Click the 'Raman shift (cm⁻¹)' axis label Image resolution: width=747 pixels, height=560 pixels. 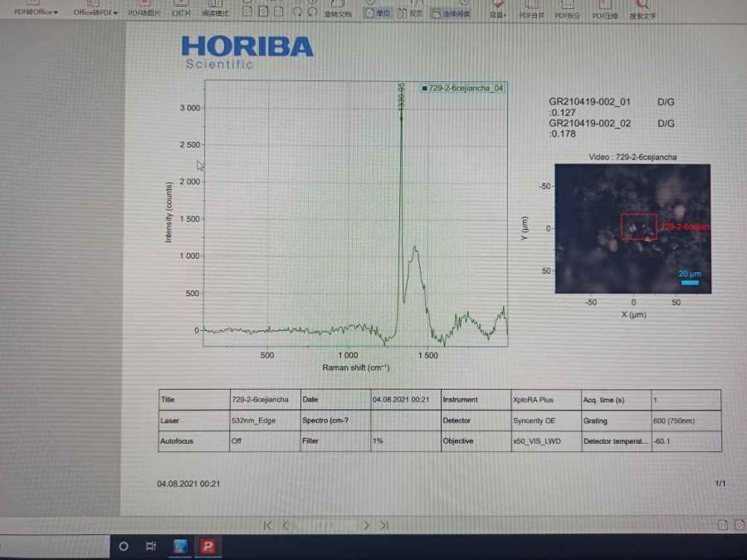pos(356,368)
